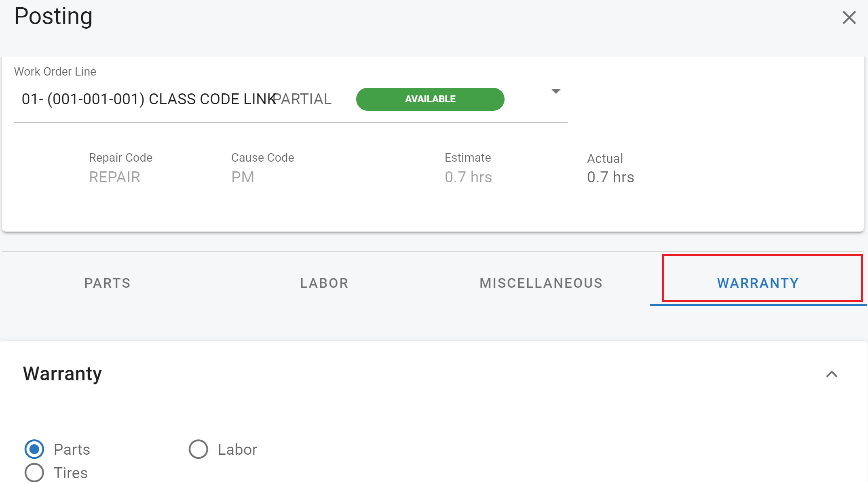The width and height of the screenshot is (868, 483).
Task: Switch to the LABOR tab
Action: coord(324,283)
